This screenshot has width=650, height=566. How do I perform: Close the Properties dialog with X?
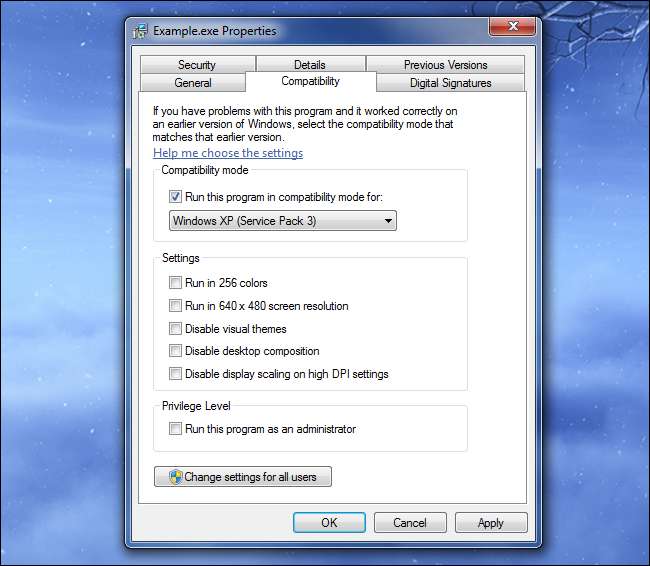pos(512,27)
